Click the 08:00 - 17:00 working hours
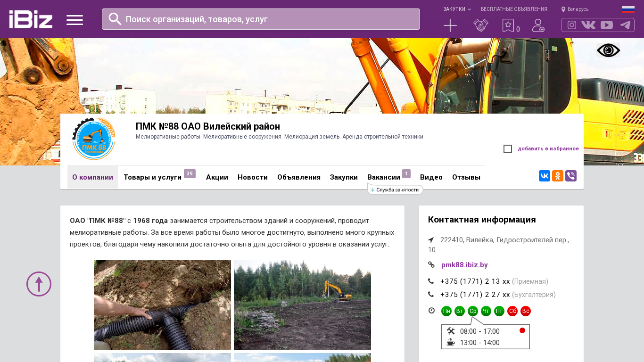 (480, 331)
